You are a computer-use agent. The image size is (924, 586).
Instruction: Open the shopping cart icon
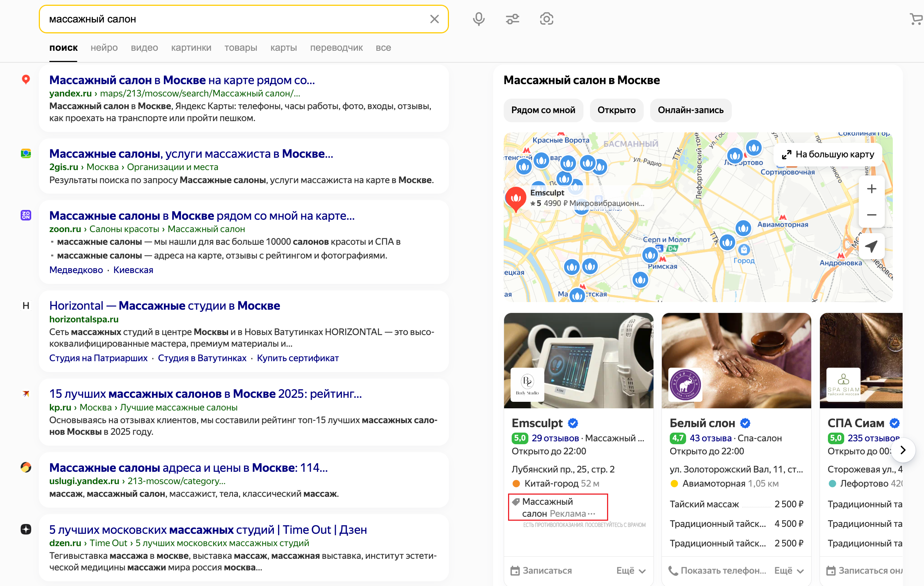pos(916,19)
